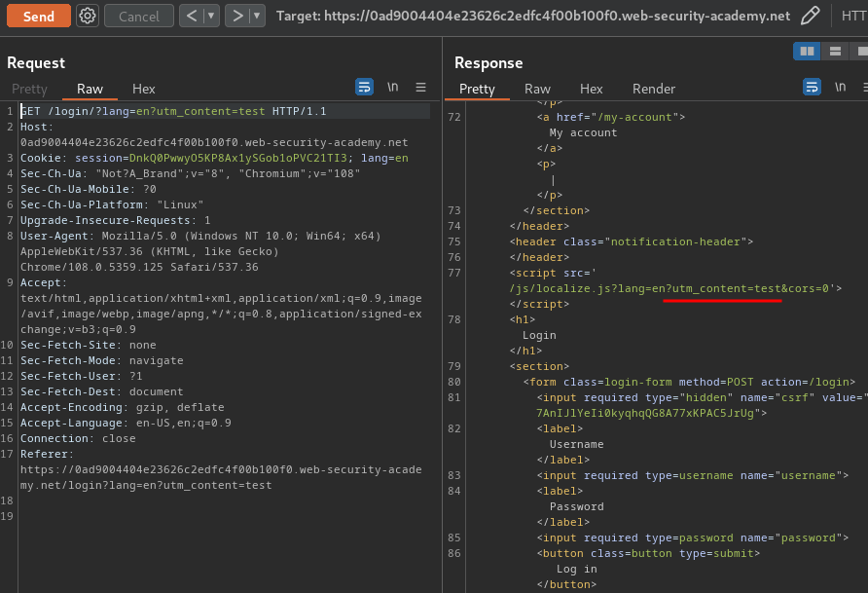This screenshot has height=593, width=868.
Task: Toggle word wrap in the Response panel
Action: click(813, 87)
